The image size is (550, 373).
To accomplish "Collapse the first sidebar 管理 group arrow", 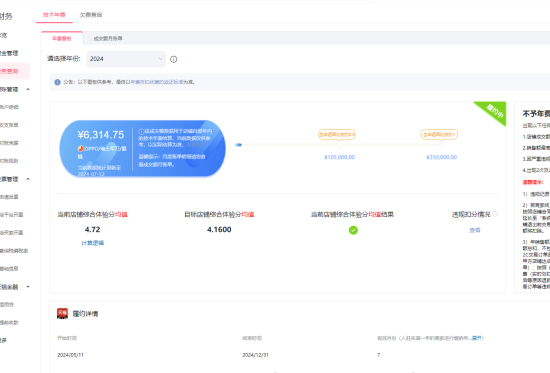I will coord(28,89).
